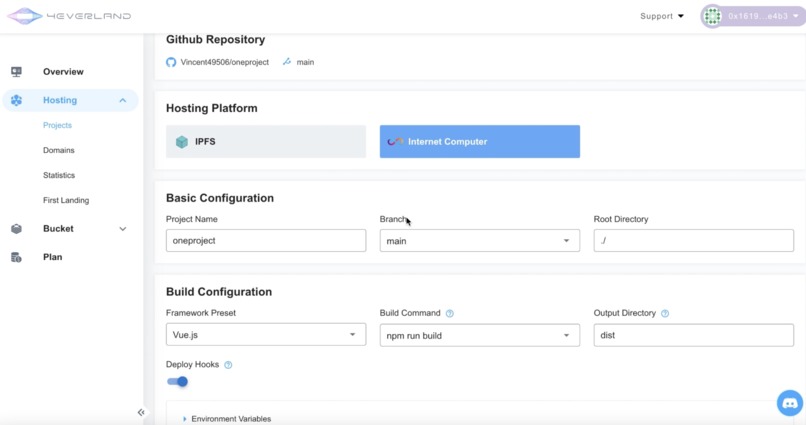Viewport: 806px width, 425px height.
Task: Click the wallet avatar icon
Action: pos(712,16)
